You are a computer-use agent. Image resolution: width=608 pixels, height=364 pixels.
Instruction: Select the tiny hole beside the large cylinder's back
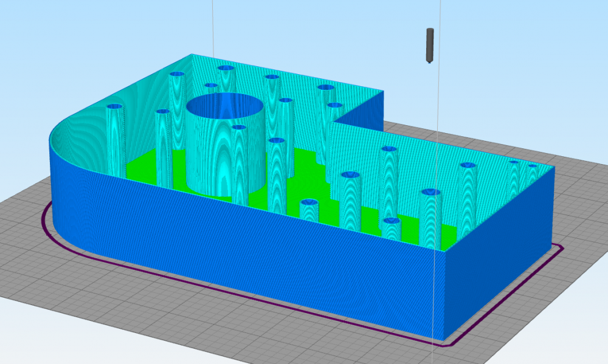(x=211, y=85)
